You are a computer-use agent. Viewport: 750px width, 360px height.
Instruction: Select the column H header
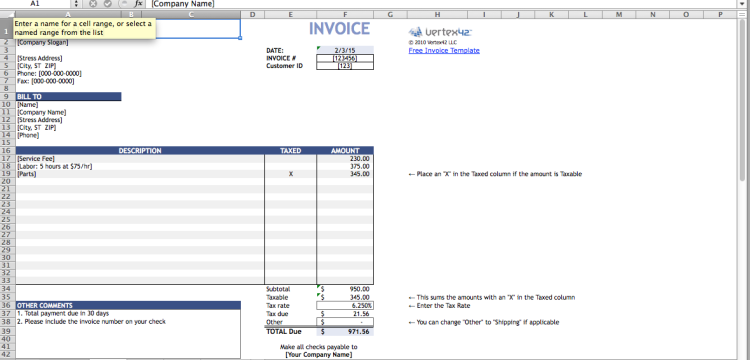click(x=438, y=14)
